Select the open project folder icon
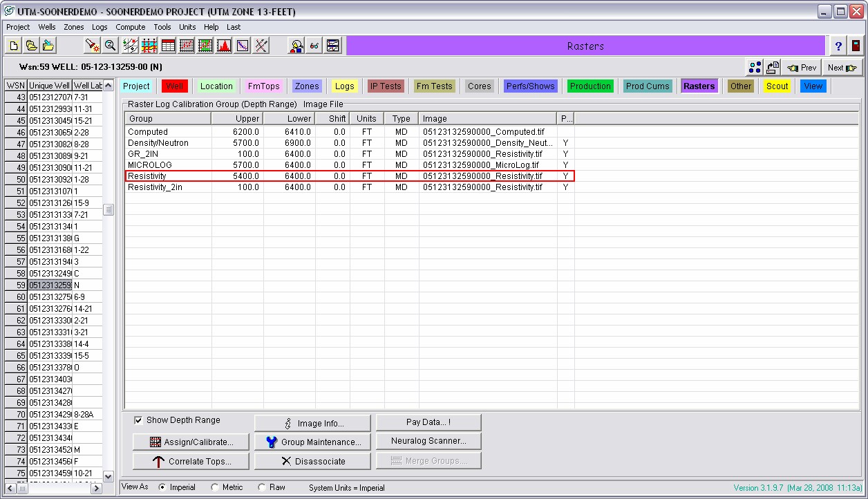This screenshot has height=499, width=868. tap(30, 46)
